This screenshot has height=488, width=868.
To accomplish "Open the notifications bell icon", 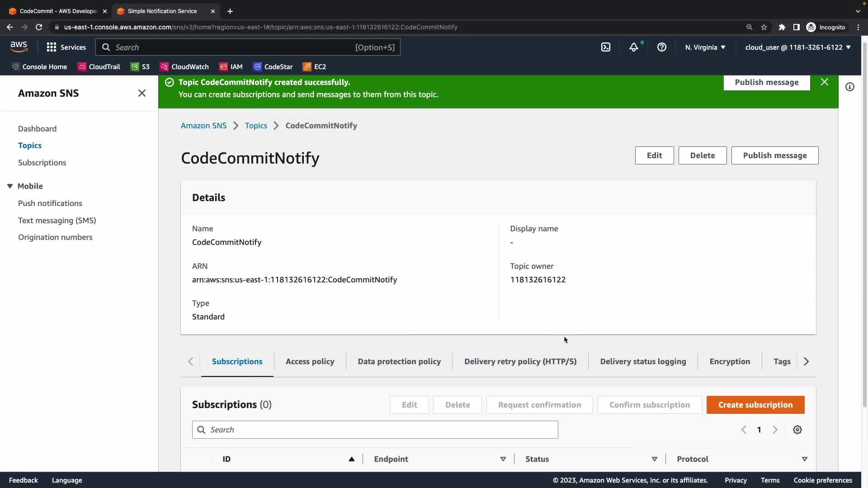I will (634, 47).
